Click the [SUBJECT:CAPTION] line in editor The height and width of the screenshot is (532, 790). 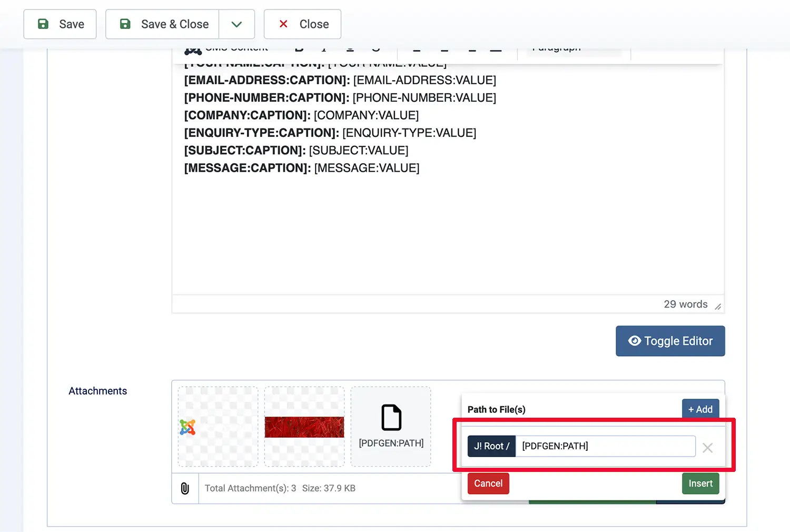coord(296,150)
